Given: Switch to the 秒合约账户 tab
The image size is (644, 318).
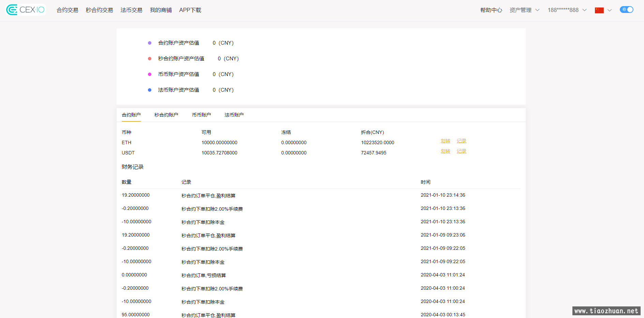Looking at the screenshot, I should [x=166, y=115].
